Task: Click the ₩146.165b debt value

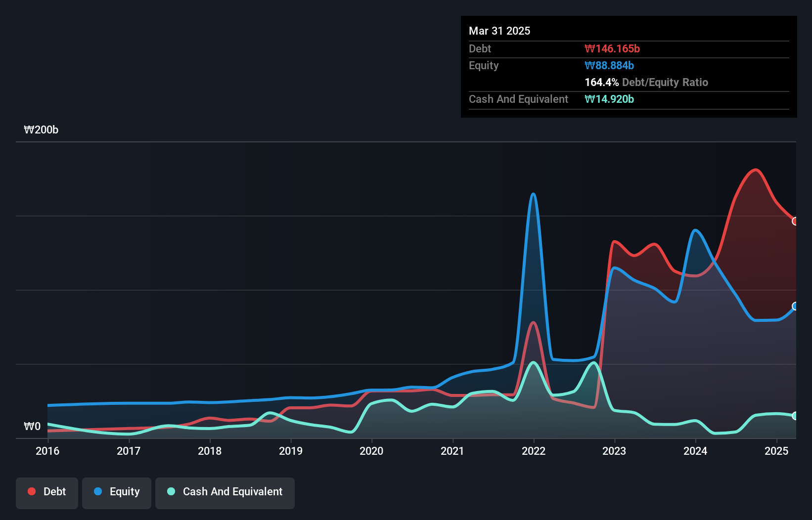Action: [612, 48]
